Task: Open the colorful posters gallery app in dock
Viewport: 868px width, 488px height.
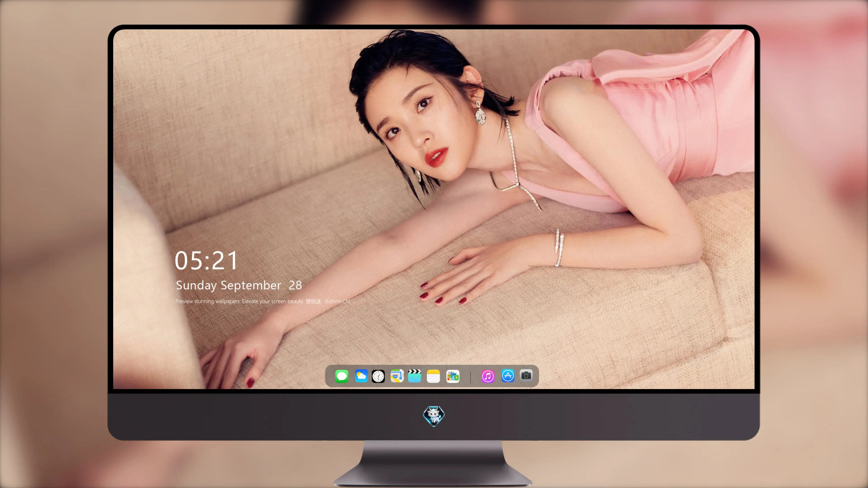Action: 453,376
